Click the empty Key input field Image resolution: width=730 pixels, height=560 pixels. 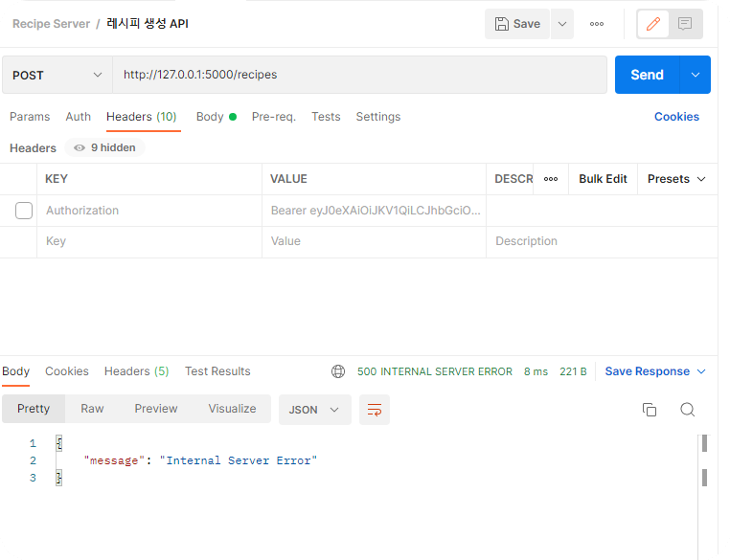pos(149,241)
